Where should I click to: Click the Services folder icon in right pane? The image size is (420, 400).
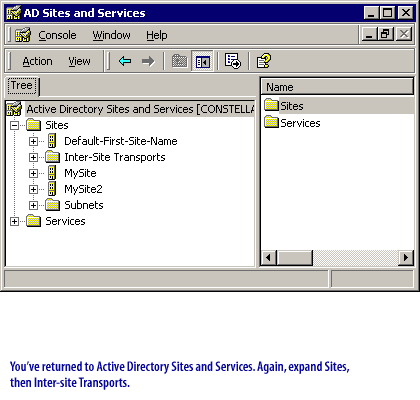(x=271, y=122)
